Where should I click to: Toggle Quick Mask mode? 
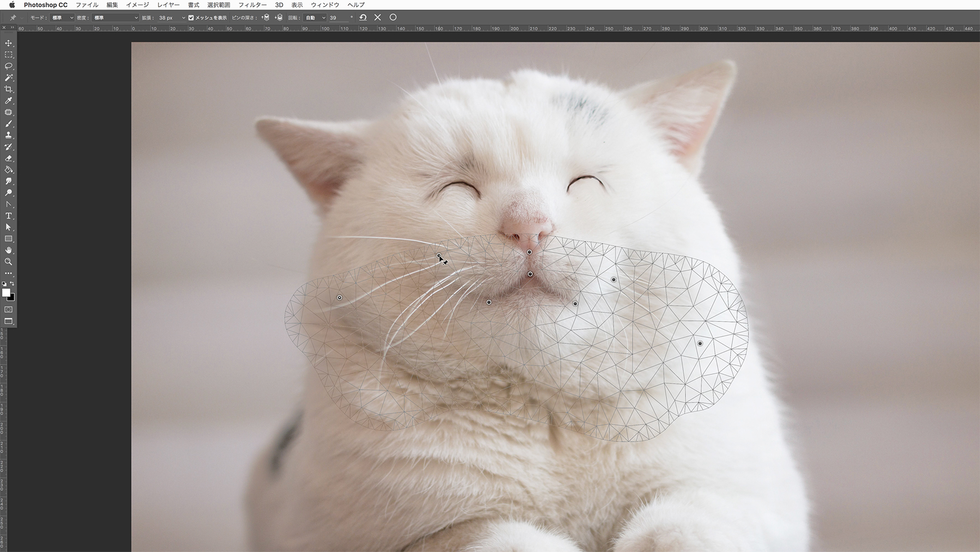9,310
